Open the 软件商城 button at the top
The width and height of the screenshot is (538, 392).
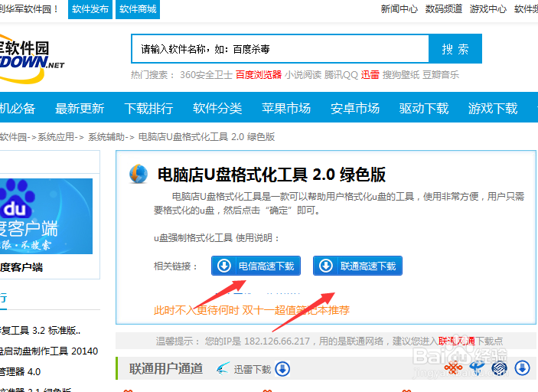click(x=138, y=9)
